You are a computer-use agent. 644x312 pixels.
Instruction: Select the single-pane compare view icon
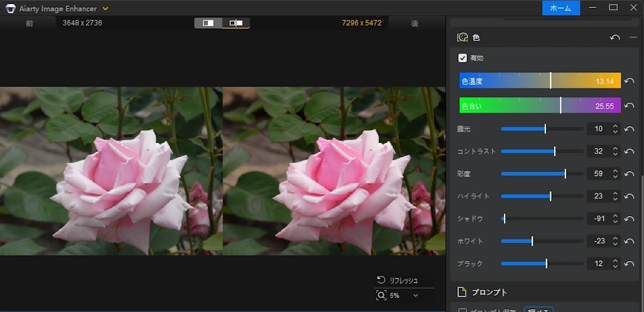pos(208,23)
